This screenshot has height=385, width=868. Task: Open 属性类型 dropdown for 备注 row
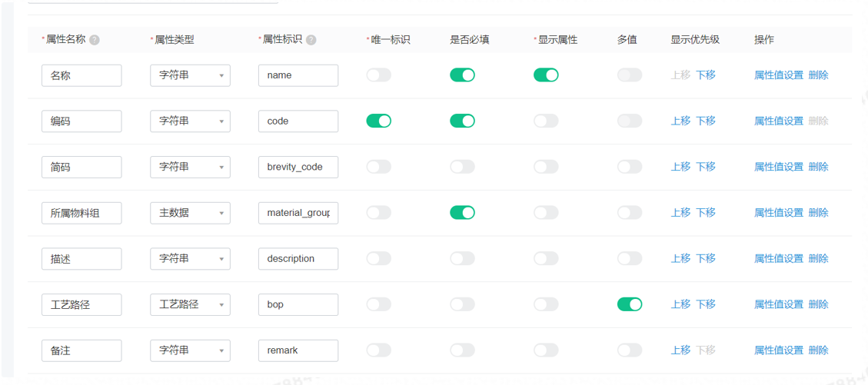[x=190, y=350]
